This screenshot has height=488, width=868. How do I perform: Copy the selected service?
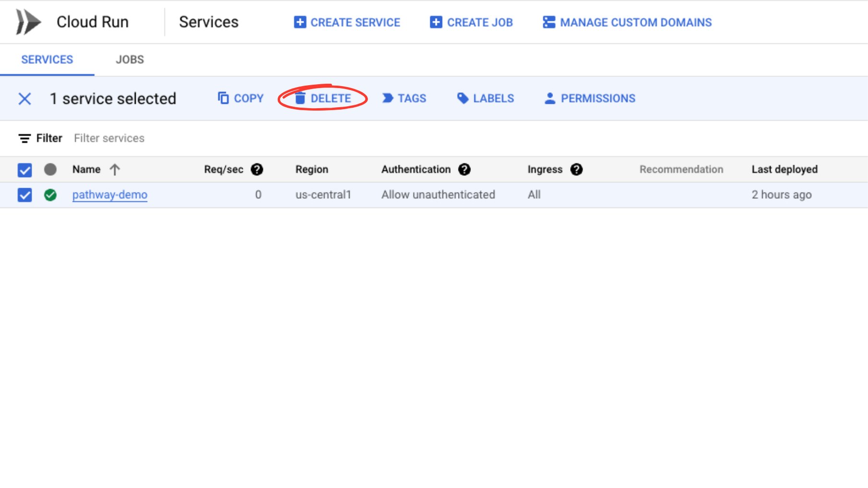[x=240, y=98]
